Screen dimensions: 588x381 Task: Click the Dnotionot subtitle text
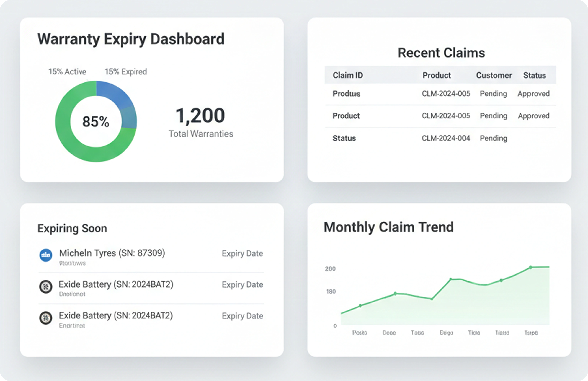72,294
